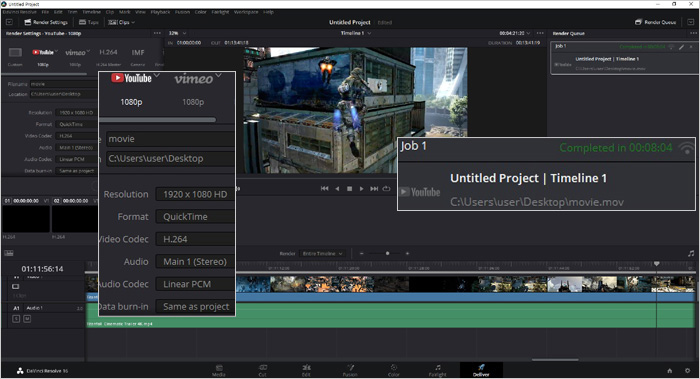Open the Timeline menu

point(91,12)
